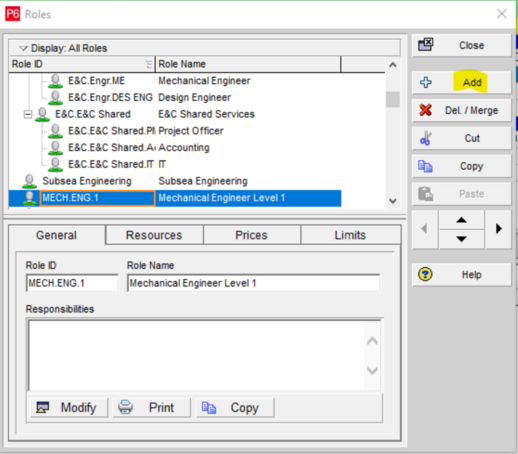Click the Role ID input field
Viewport: 518px width, 454px height.
72,283
